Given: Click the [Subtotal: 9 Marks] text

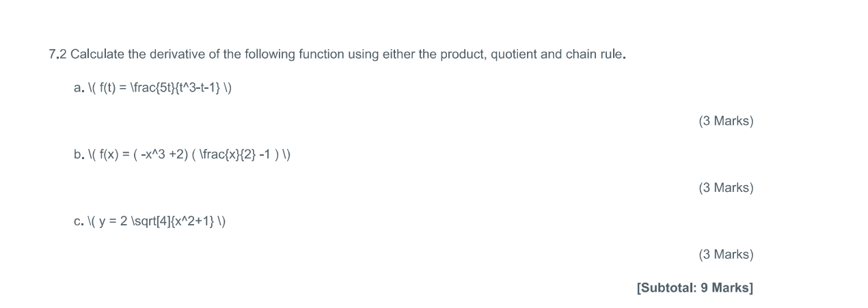Looking at the screenshot, I should [x=695, y=288].
